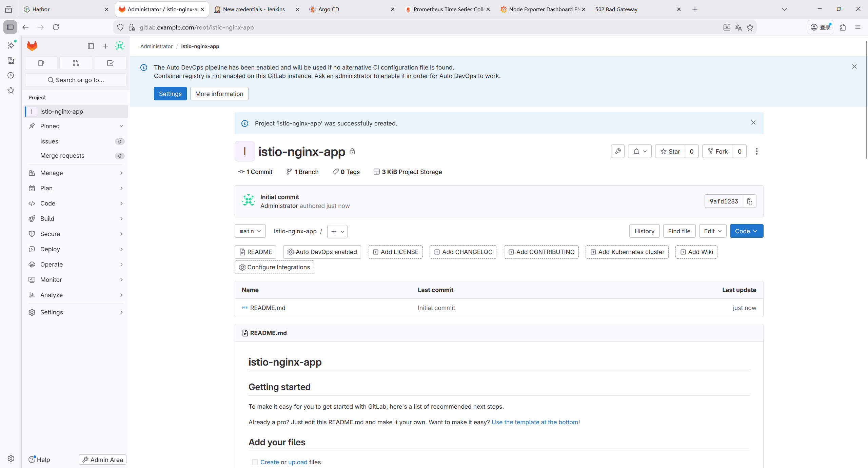Toggle the GitLab sidebar collapse icon
This screenshot has height=468, width=868.
pos(91,46)
